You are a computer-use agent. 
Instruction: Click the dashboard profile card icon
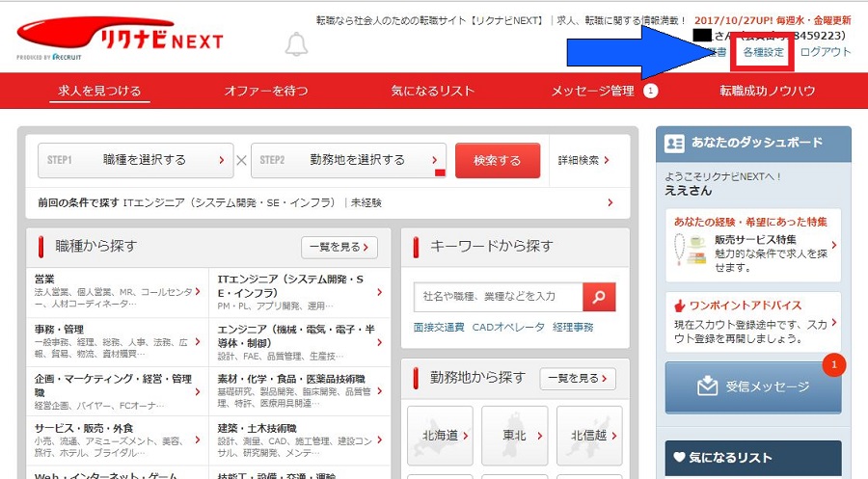click(x=675, y=144)
